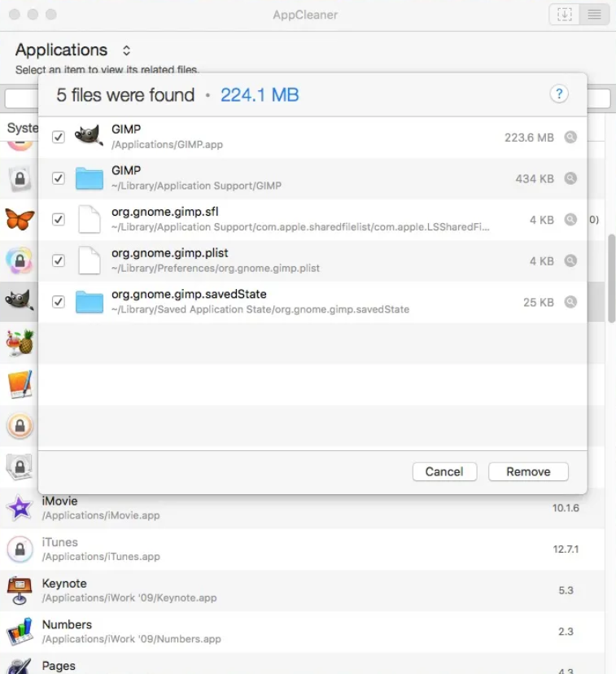616x674 pixels.
Task: Click the ~/Library/Preferences/org.gnome.gimp.plist path
Action: 215,269
